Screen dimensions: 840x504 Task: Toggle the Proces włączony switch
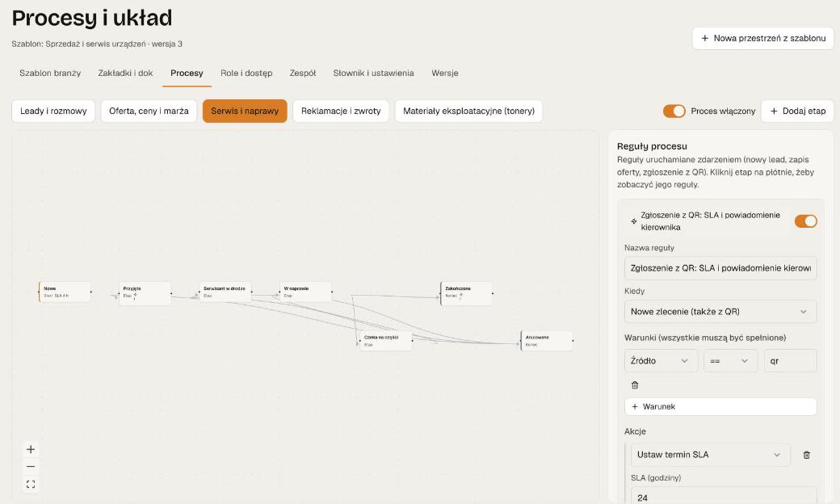tap(674, 111)
